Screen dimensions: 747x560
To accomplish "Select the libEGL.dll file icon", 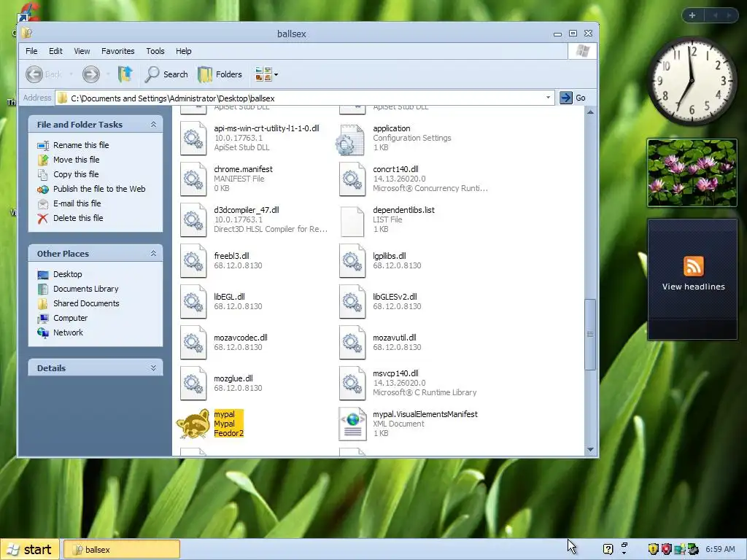I will 193,302.
